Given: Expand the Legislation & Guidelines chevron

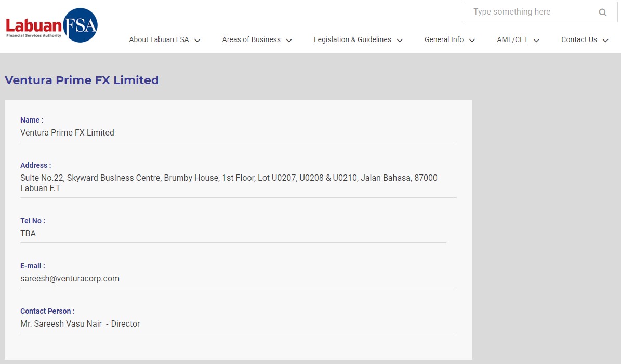Looking at the screenshot, I should pos(400,41).
